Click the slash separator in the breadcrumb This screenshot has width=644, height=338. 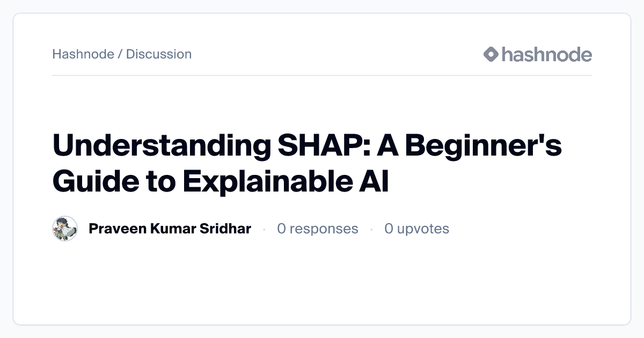(x=120, y=54)
